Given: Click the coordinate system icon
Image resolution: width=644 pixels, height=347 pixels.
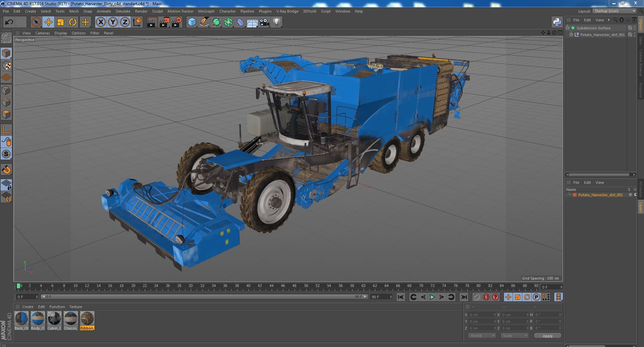Looking at the screenshot, I should [x=138, y=22].
